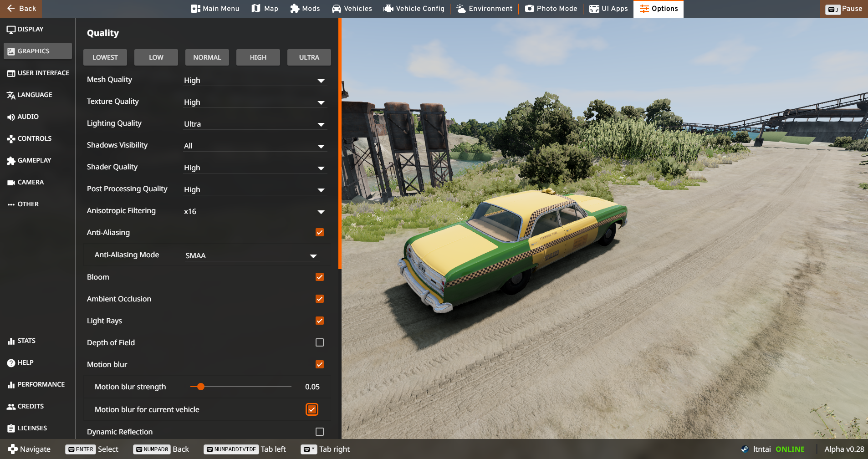
Task: Click the Alpha v0.28 version text
Action: [844, 449]
